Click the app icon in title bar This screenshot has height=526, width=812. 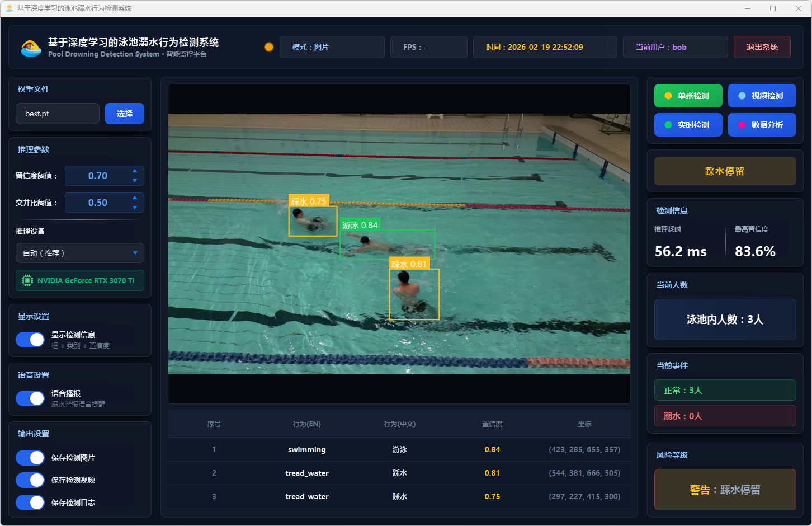tap(9, 8)
